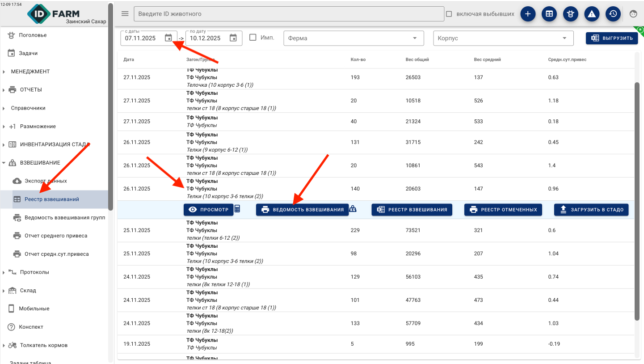
Task: Click the weighing table vertical scrollbar
Action: pos(637,201)
